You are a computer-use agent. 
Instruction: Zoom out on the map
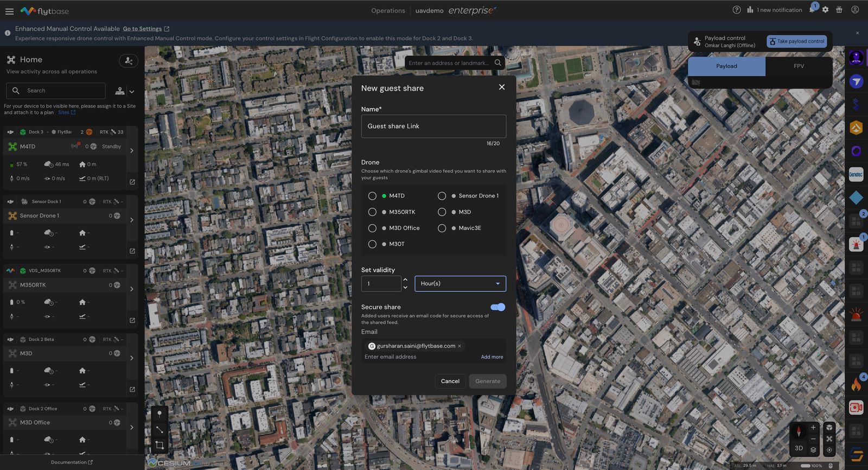(813, 439)
